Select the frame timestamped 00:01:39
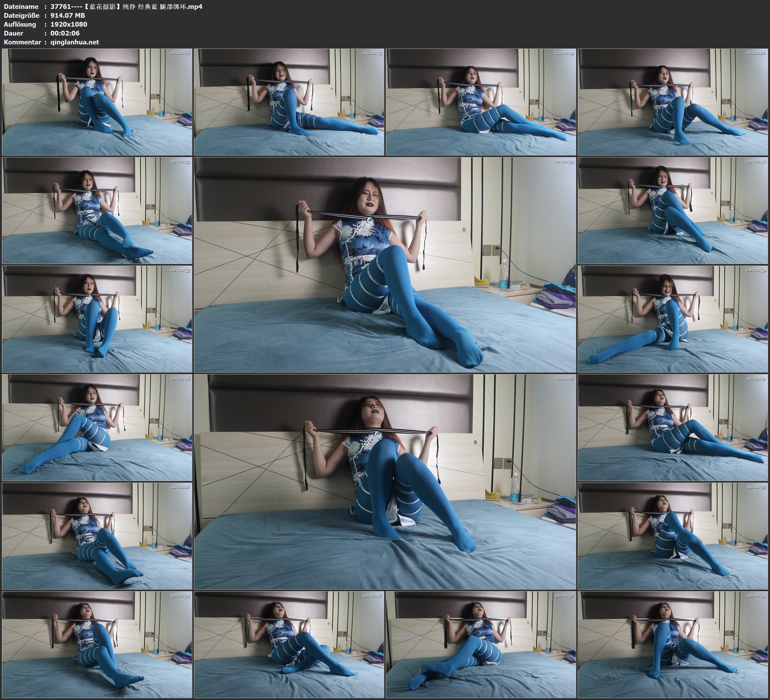This screenshot has width=770, height=700. pos(97,644)
